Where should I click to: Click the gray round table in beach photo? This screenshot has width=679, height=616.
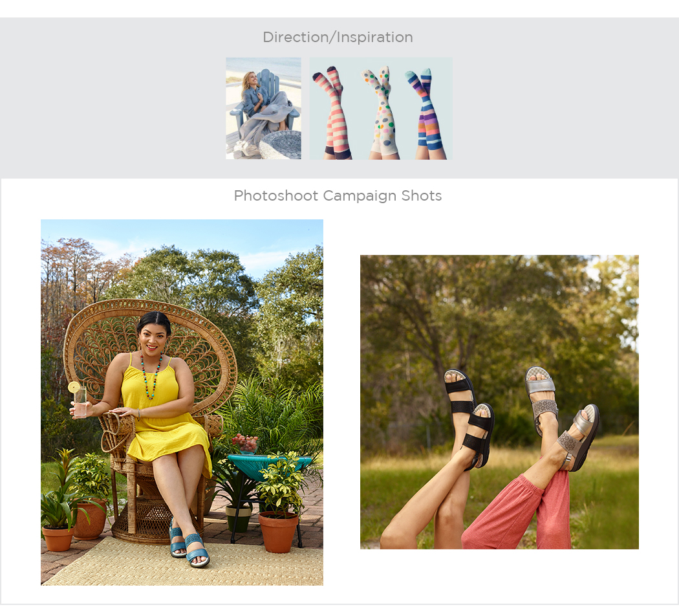[281, 145]
